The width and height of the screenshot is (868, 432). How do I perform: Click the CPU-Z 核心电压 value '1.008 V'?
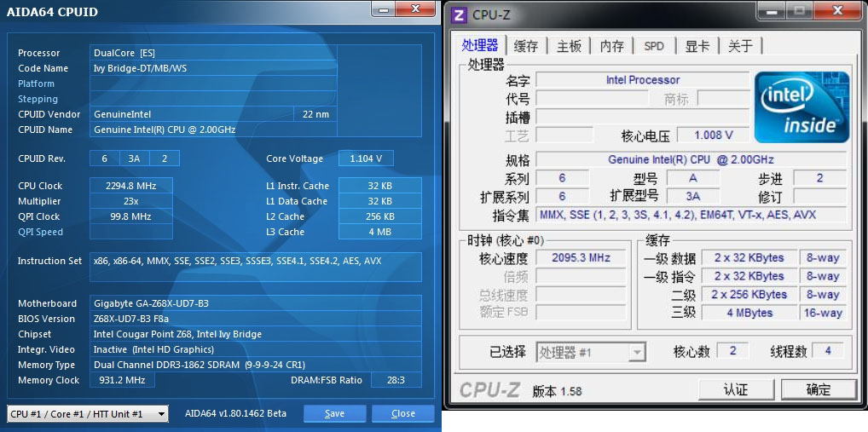click(713, 135)
